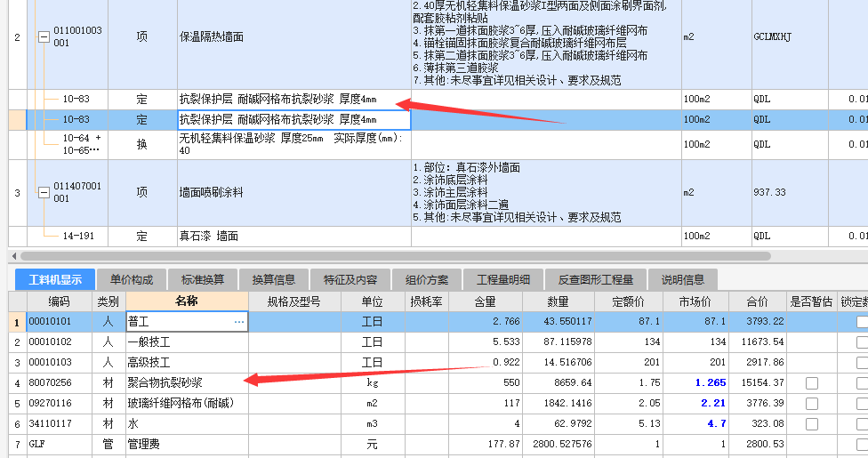Toggle lock checkbox in 高级技工 row

862,363
